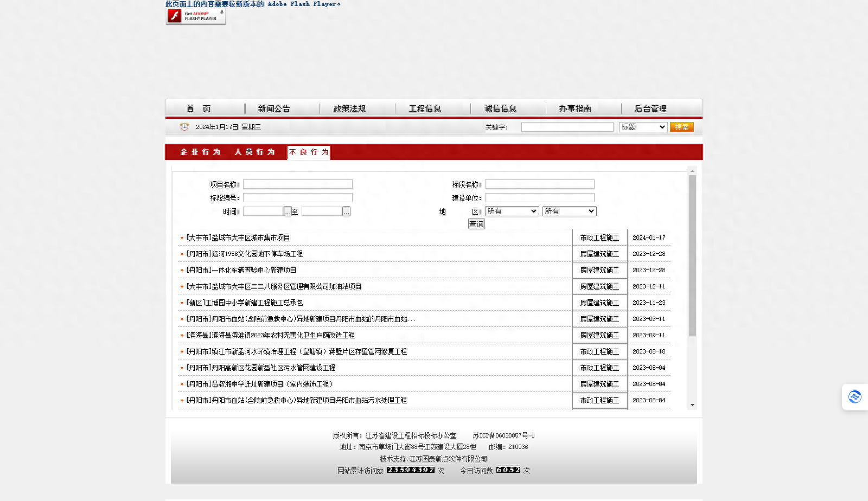The width and height of the screenshot is (868, 501).
Task: Focus the 标段名称 input field
Action: coord(540,184)
